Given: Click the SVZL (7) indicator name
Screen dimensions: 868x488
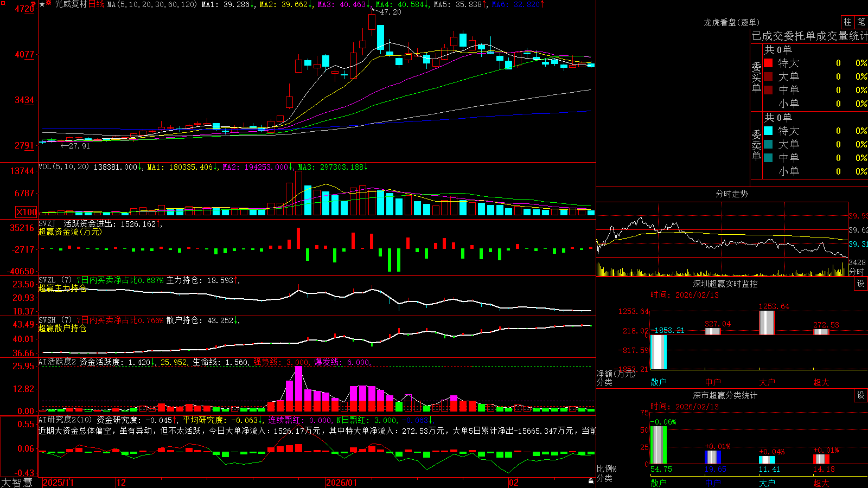Looking at the screenshot, I should 55,280.
